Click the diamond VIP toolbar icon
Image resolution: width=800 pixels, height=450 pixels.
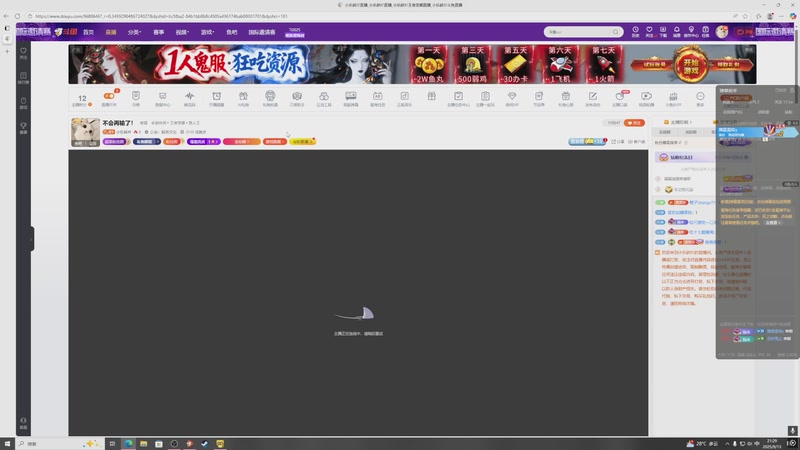(512, 96)
